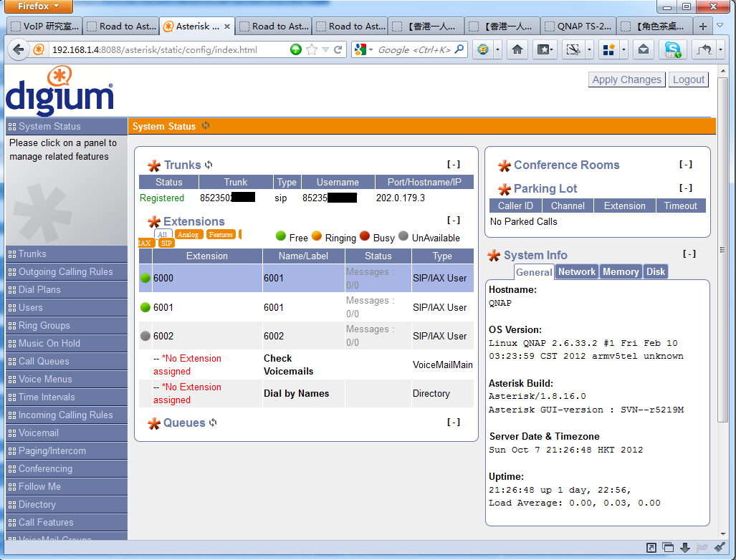The image size is (736, 560).
Task: Collapse the System Info panel
Action: 689,254
